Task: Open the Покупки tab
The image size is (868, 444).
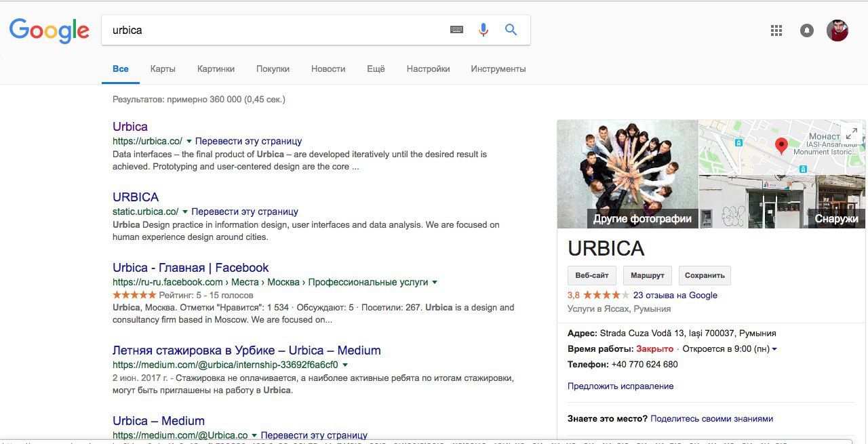Action: click(x=273, y=69)
